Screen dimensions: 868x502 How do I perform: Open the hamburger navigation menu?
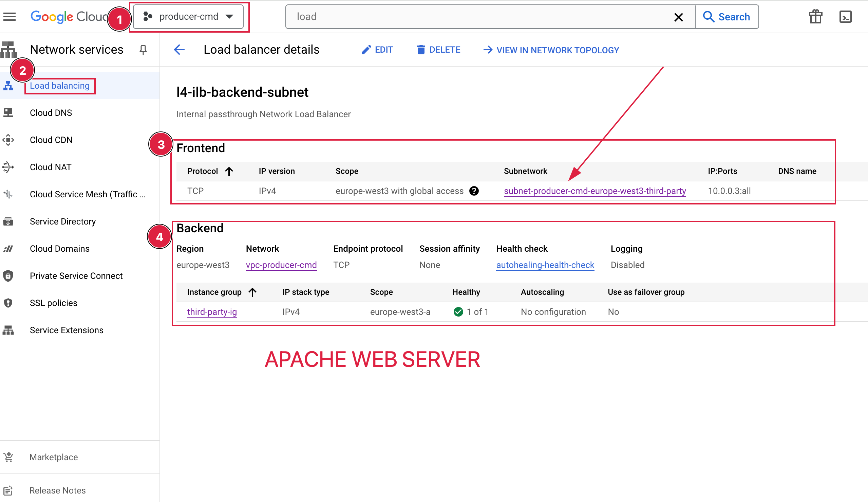pos(10,17)
